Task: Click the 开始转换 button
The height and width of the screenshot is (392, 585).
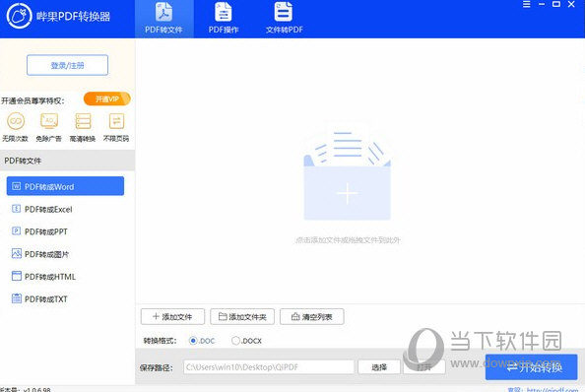Action: pos(531,367)
